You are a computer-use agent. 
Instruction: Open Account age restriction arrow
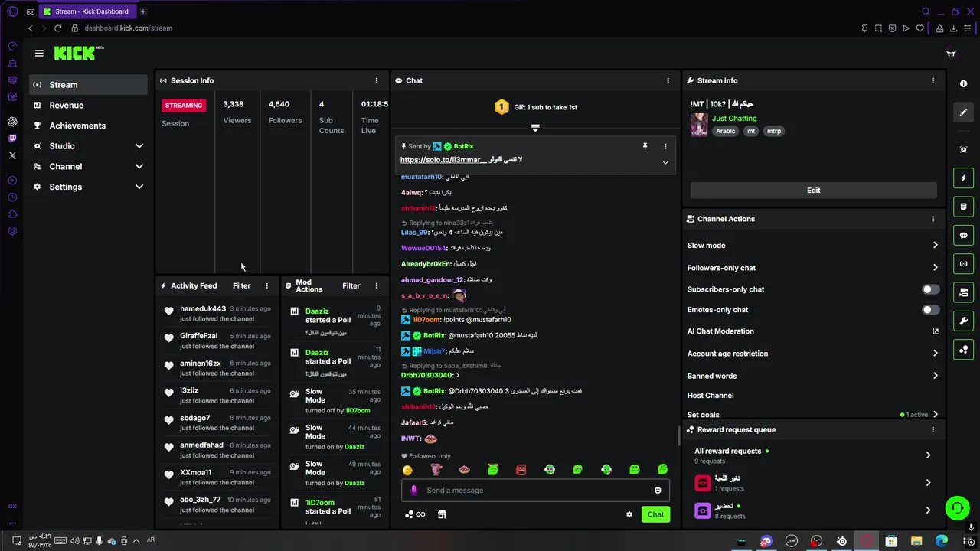tap(935, 354)
